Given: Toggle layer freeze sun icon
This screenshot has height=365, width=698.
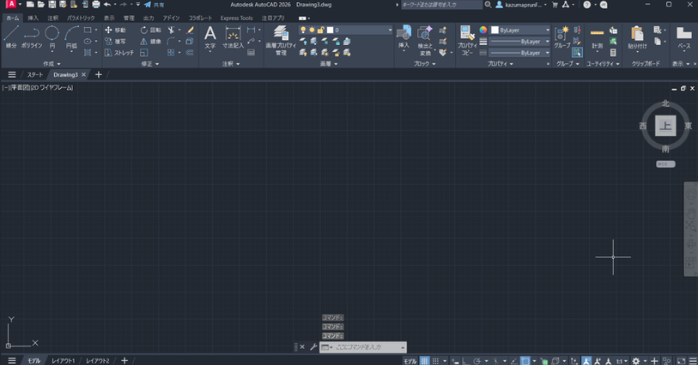Looking at the screenshot, I should pos(312,30).
